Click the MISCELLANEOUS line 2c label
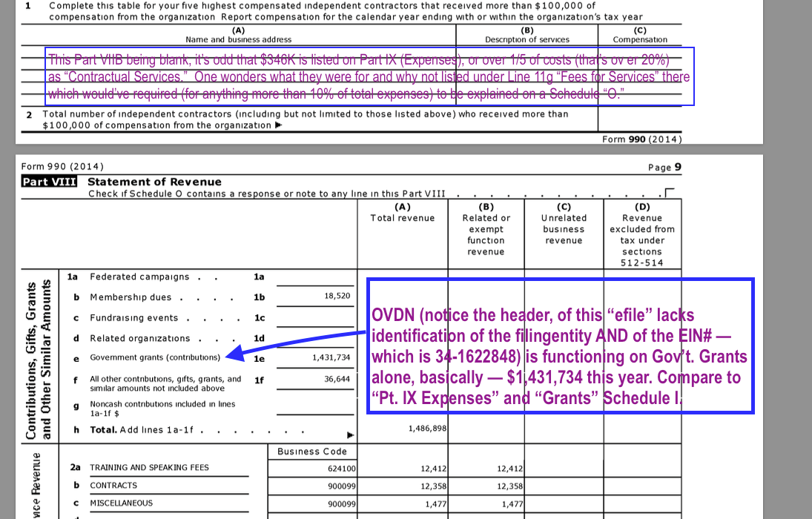The height and width of the screenshot is (519, 812). (121, 503)
